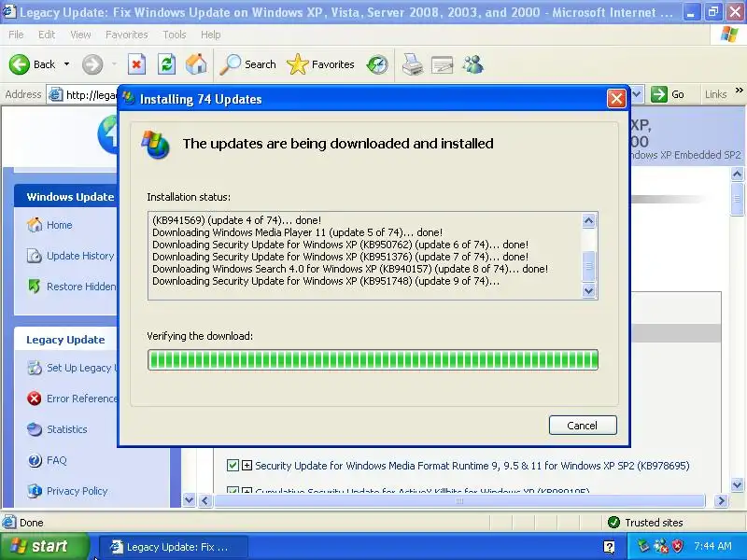Click the help question mark tray icon

(x=609, y=547)
